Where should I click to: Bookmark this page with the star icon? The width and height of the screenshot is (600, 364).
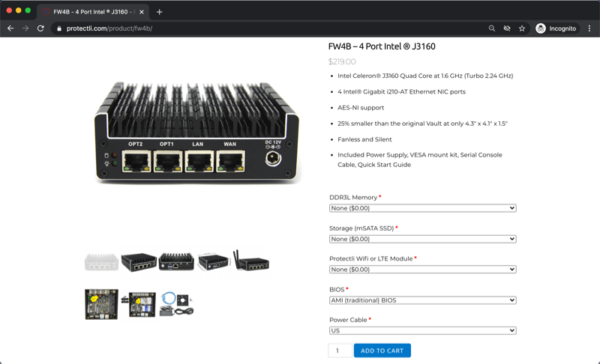pos(522,28)
